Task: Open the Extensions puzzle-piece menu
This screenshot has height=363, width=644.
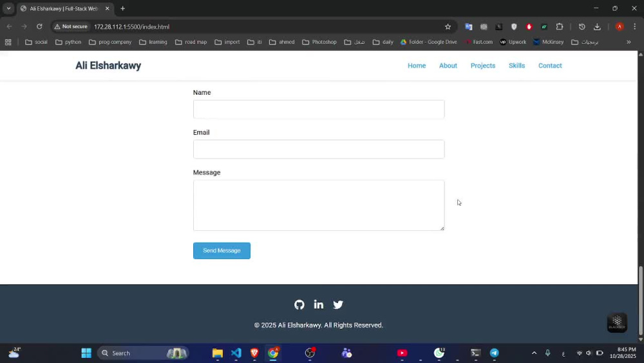Action: pos(560,26)
